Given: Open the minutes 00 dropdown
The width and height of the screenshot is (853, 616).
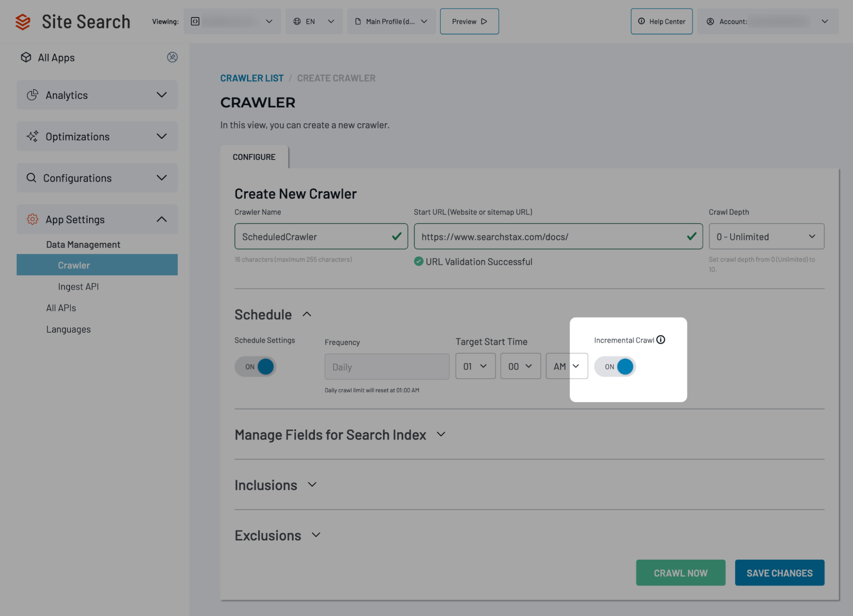Looking at the screenshot, I should (x=521, y=366).
